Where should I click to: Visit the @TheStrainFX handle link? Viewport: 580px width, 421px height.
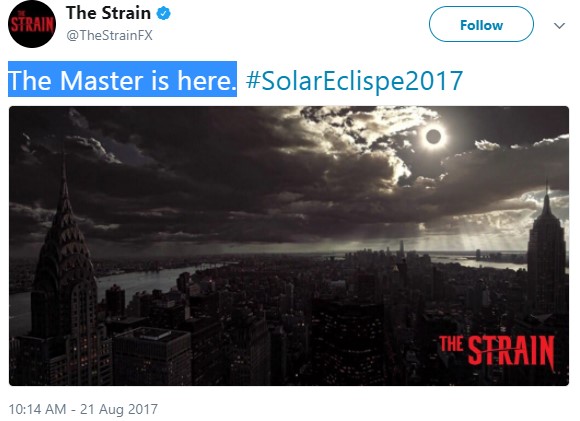109,35
